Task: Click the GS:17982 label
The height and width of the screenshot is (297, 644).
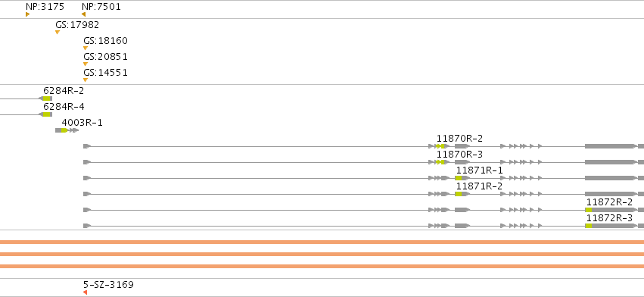Action: coord(77,25)
